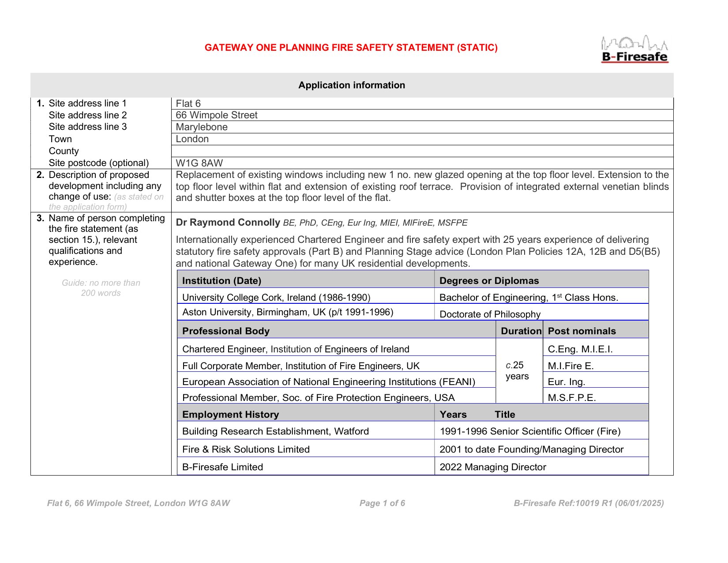This screenshot has height=563, width=728.
Task: Click the B-Firesafe logo
Action: [x=634, y=49]
